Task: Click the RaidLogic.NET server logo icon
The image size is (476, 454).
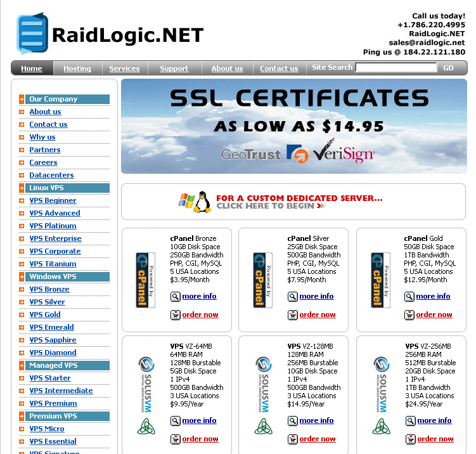Action: tap(32, 33)
